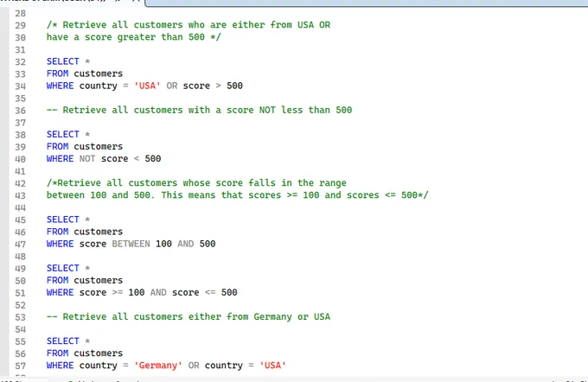Click 'score < 500' on line 40
The width and height of the screenshot is (588, 382).
[x=131, y=158]
